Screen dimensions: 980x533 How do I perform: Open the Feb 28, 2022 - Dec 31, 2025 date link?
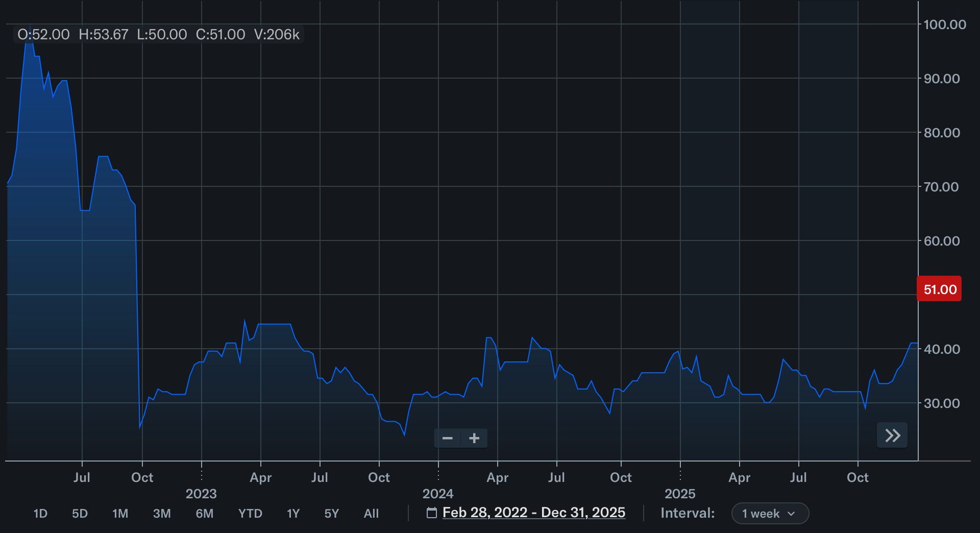[x=534, y=513]
